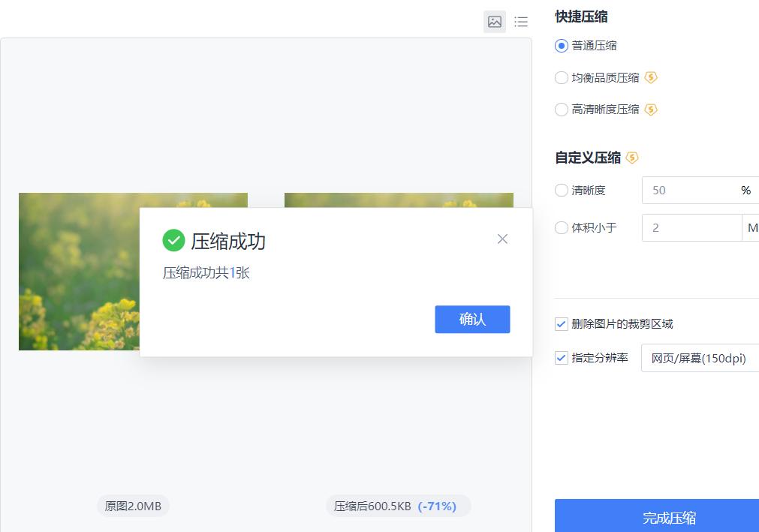The height and width of the screenshot is (532, 759).
Task: Click the VIP badge next to 高清晰度压缩
Action: 651,110
